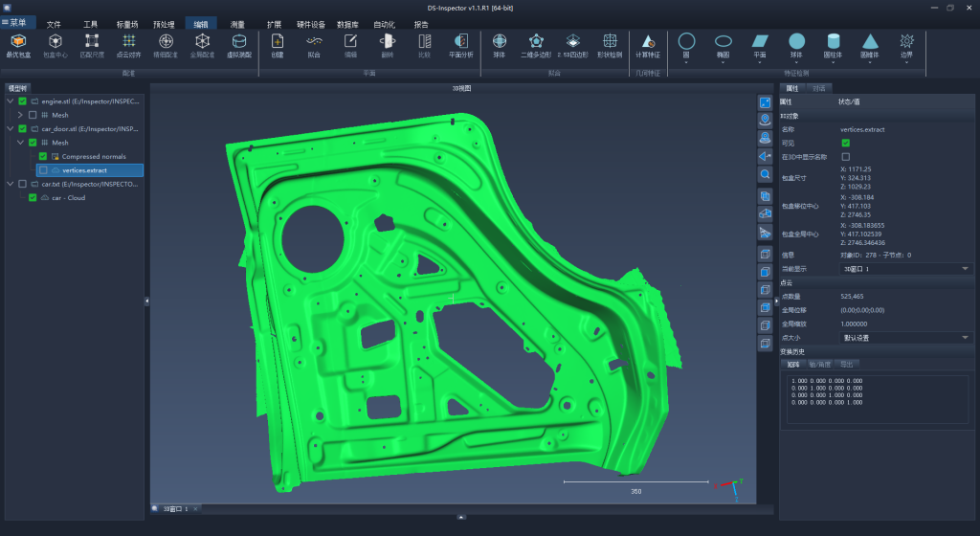Click the 最优包盒 bounding box tool
Image resolution: width=980 pixels, height=536 pixels.
coord(18,46)
